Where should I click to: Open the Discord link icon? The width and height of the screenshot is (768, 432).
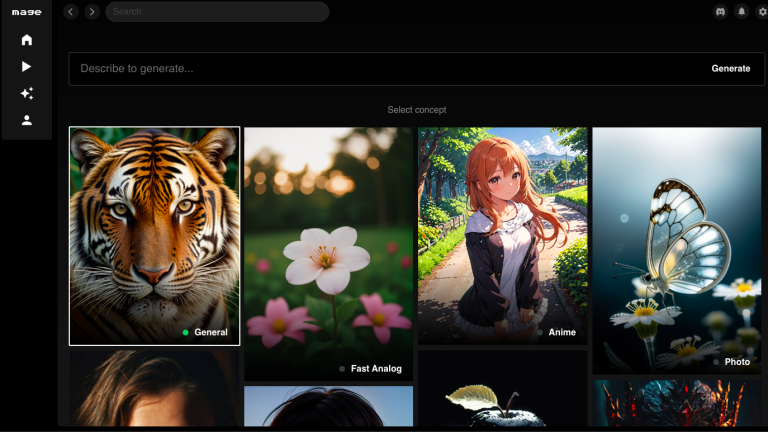tap(720, 12)
